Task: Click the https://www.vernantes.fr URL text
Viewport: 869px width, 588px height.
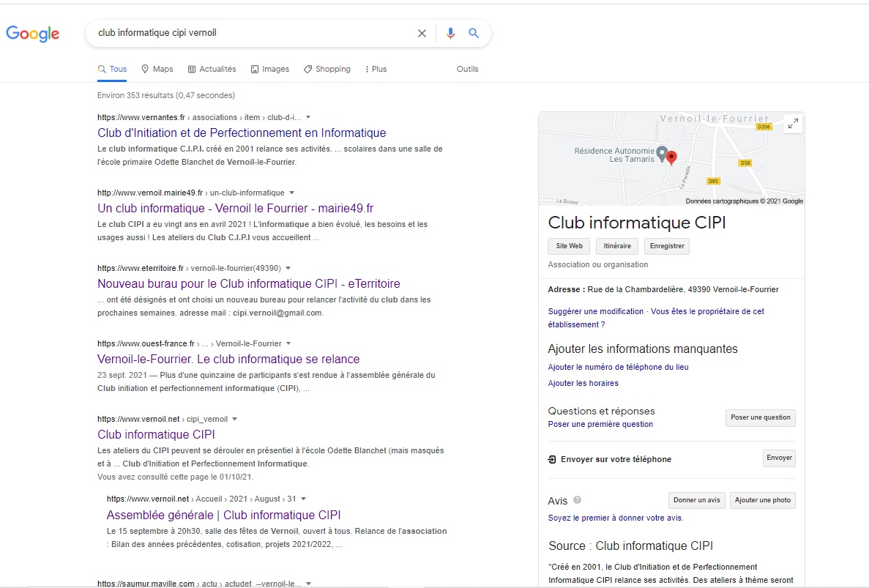Action: (141, 117)
